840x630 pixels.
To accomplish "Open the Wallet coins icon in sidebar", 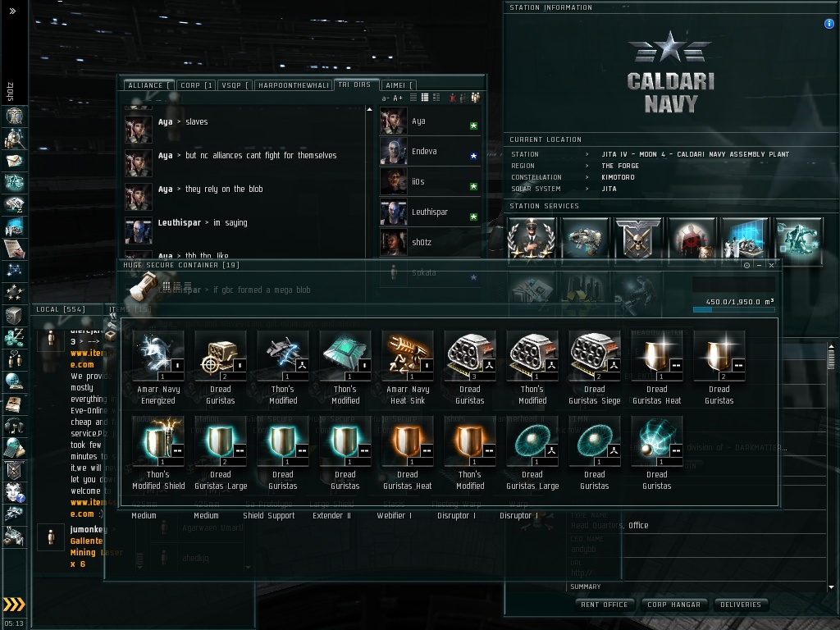I will tap(14, 337).
